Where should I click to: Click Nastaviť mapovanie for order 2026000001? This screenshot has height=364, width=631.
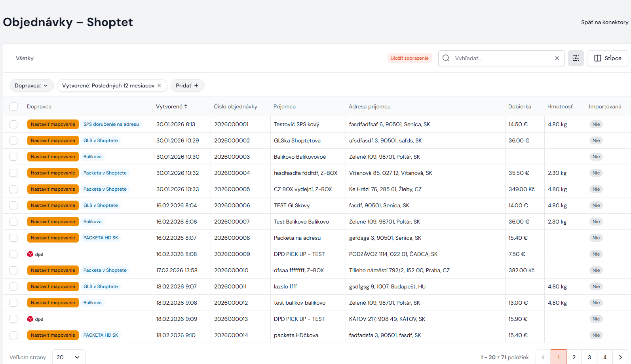coord(53,124)
